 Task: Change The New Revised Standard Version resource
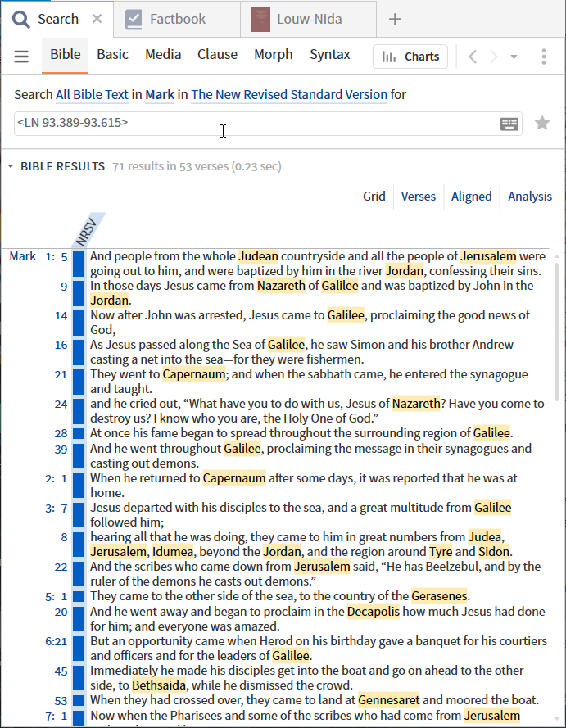click(x=289, y=95)
